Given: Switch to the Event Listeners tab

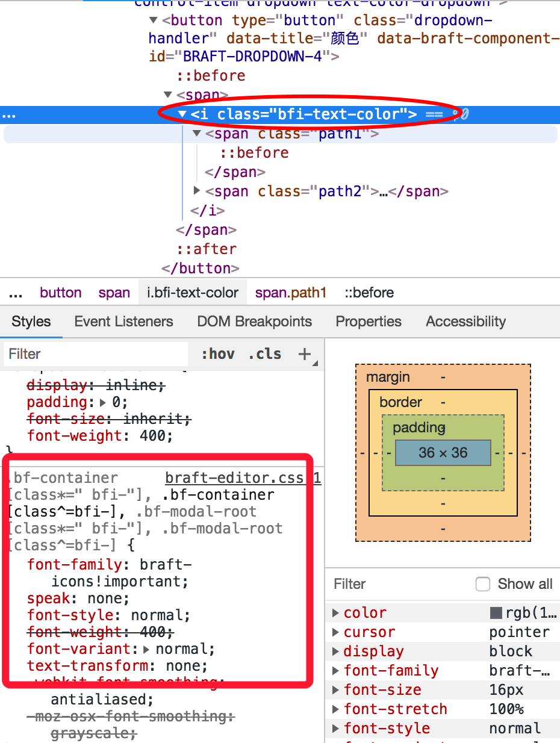Looking at the screenshot, I should (x=123, y=322).
